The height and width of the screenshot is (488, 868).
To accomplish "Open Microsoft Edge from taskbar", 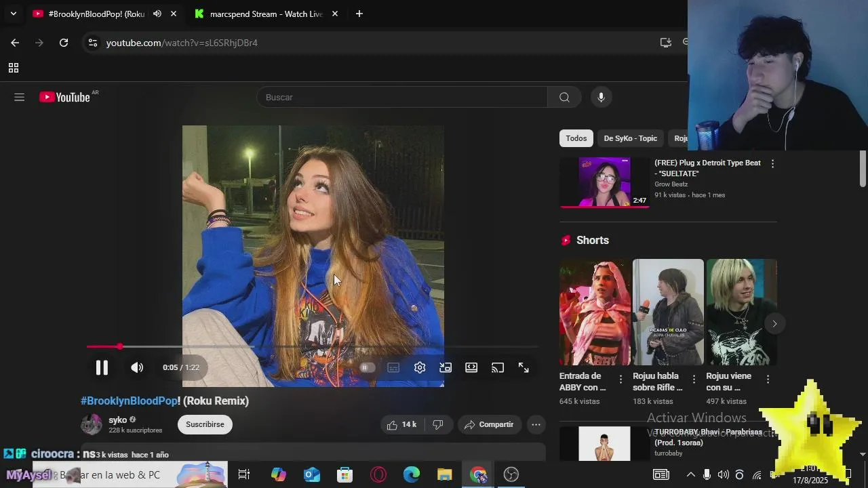I will coord(412,474).
